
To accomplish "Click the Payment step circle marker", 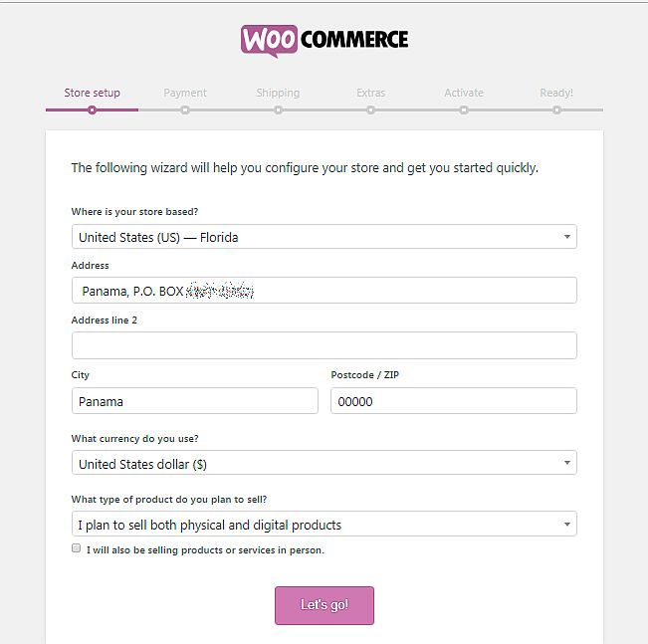I will pos(185,109).
